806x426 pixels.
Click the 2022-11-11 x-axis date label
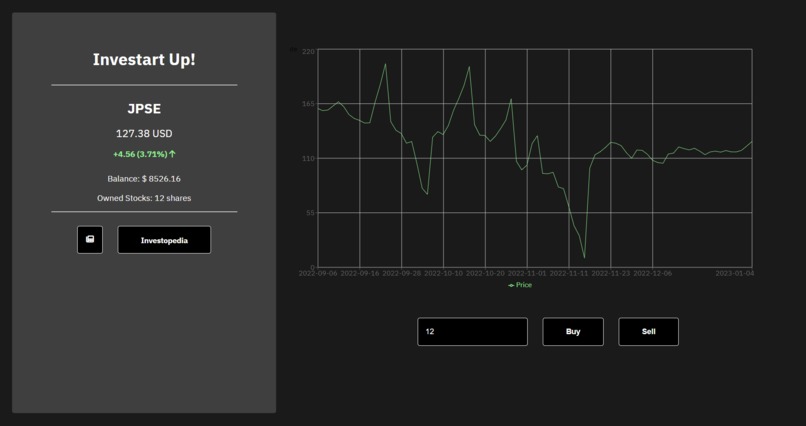point(569,273)
